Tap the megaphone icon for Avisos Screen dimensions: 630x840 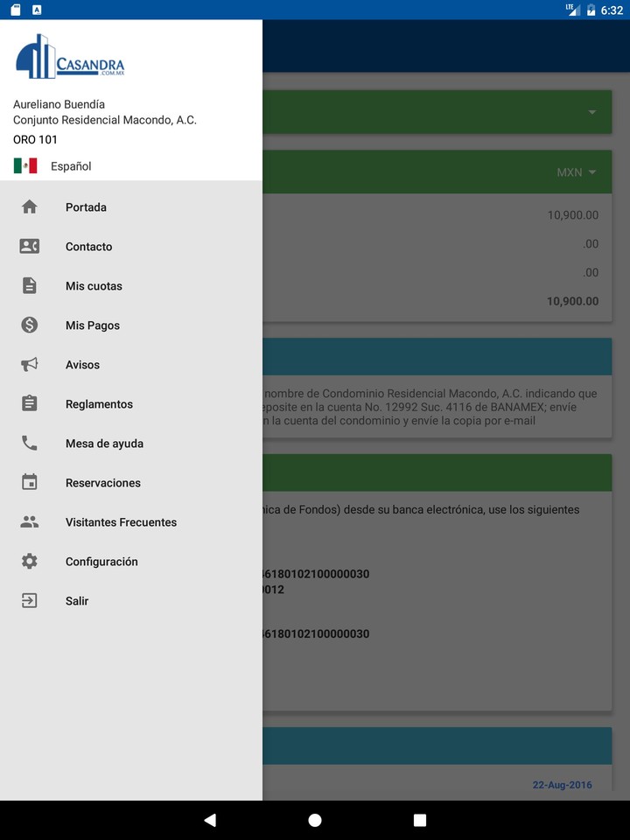pyautogui.click(x=30, y=365)
